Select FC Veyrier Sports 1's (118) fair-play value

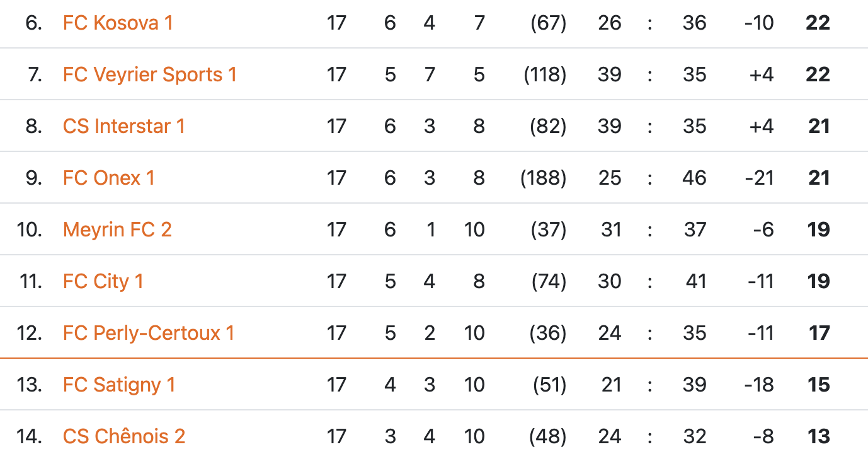(545, 75)
